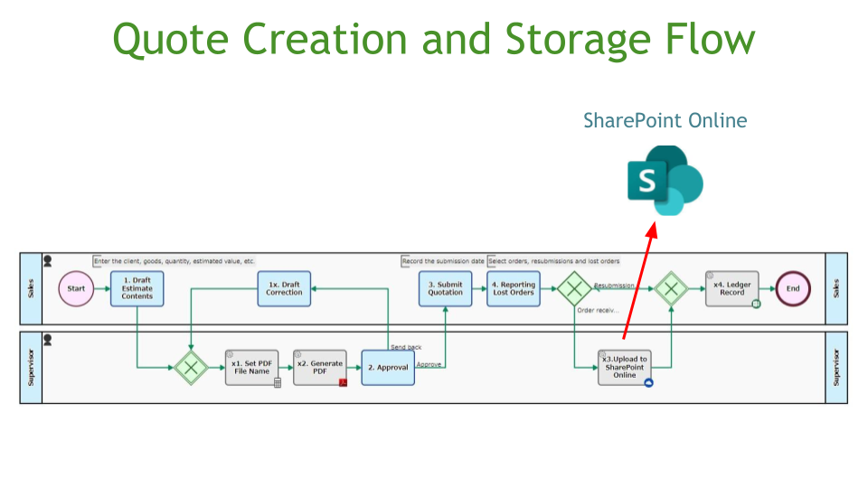
Task: Select the gateway diamond before x1. Set PDF File Name
Action: [x=191, y=368]
